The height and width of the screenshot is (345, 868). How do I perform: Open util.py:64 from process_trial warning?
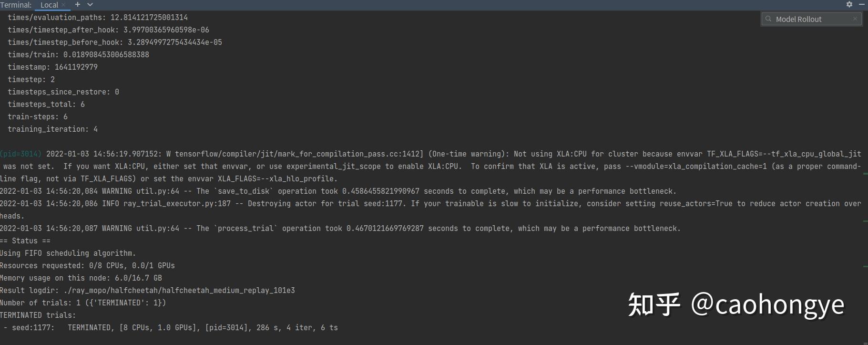[x=157, y=228]
